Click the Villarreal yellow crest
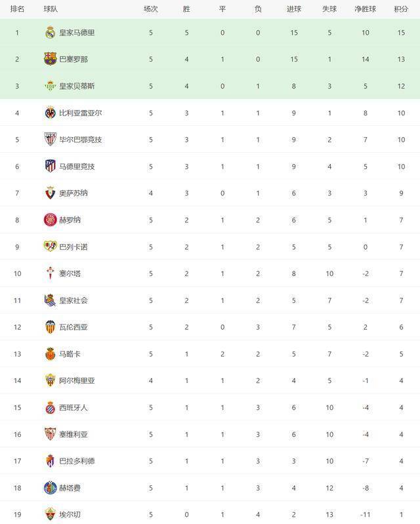420x524 pixels. point(50,113)
